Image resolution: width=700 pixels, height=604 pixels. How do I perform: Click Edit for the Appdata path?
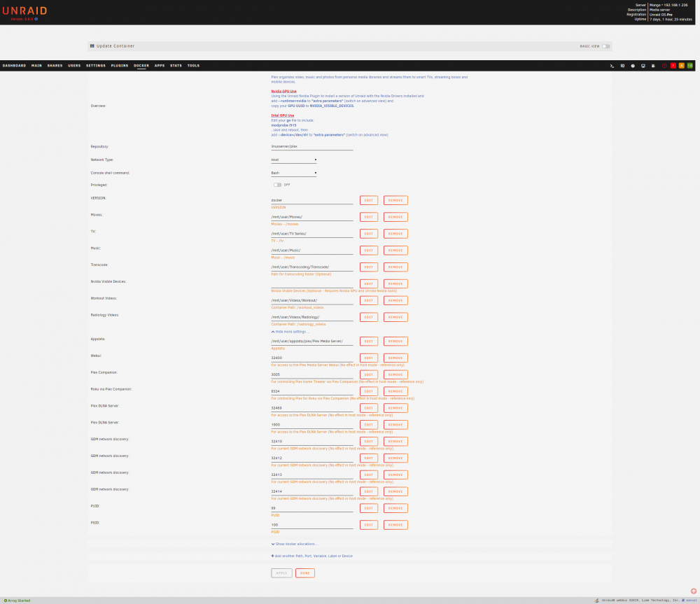click(x=369, y=342)
